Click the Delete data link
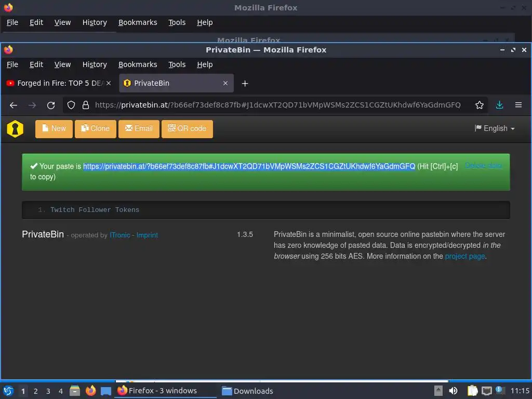The image size is (532, 399). (483, 166)
